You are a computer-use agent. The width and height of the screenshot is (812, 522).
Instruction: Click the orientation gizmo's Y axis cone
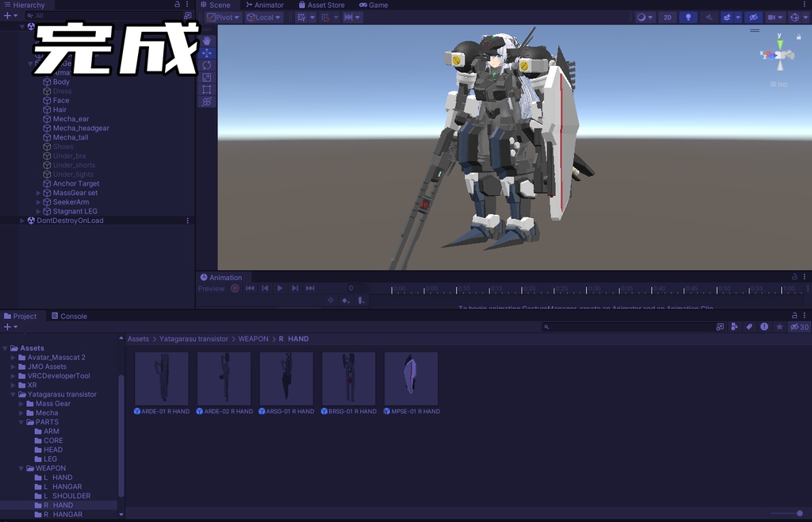(780, 44)
